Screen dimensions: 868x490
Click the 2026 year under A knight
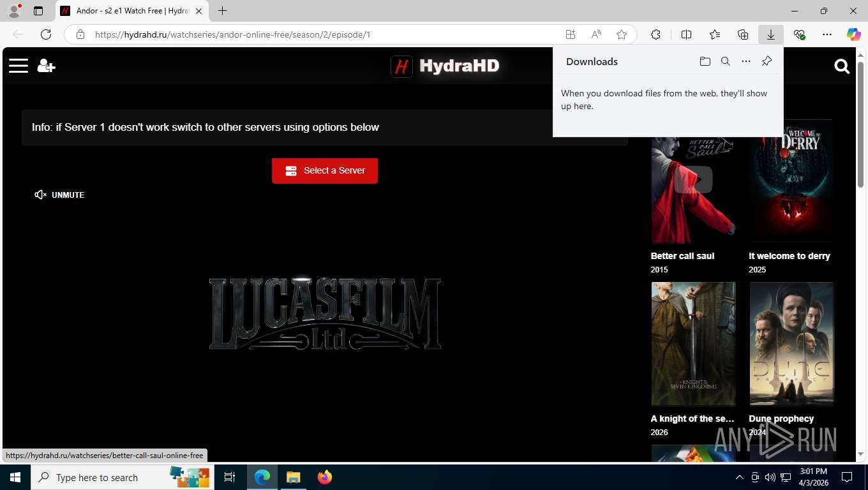point(659,433)
